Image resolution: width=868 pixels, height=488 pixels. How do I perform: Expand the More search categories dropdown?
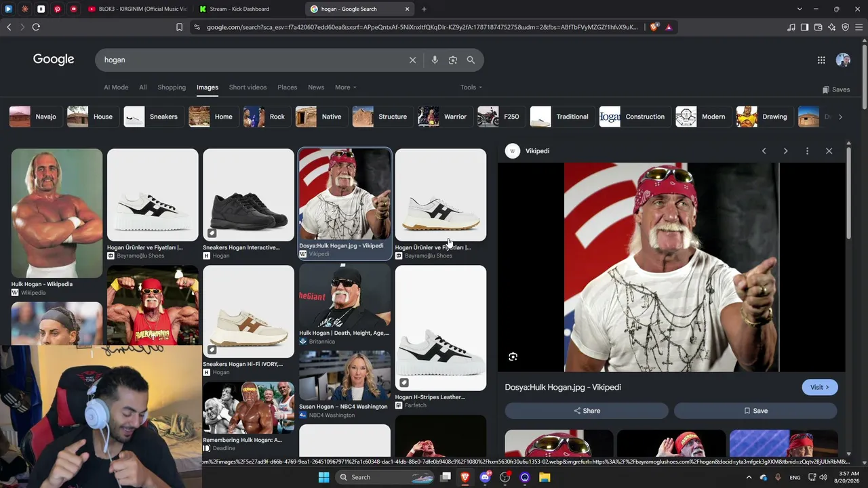pos(345,87)
